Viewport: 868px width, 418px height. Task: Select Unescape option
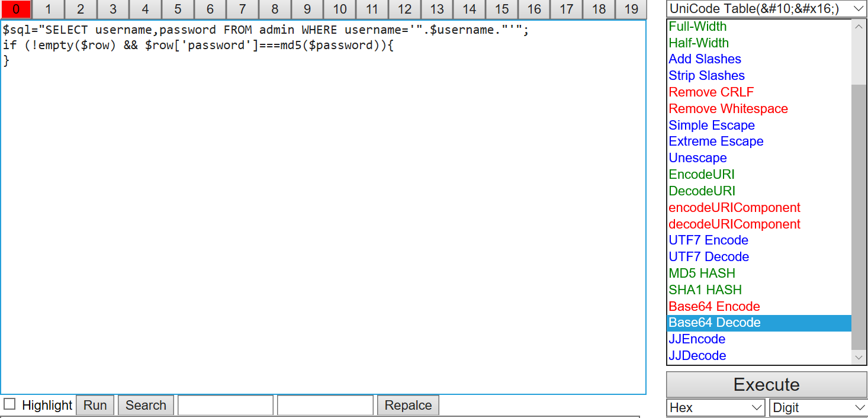tap(759, 158)
